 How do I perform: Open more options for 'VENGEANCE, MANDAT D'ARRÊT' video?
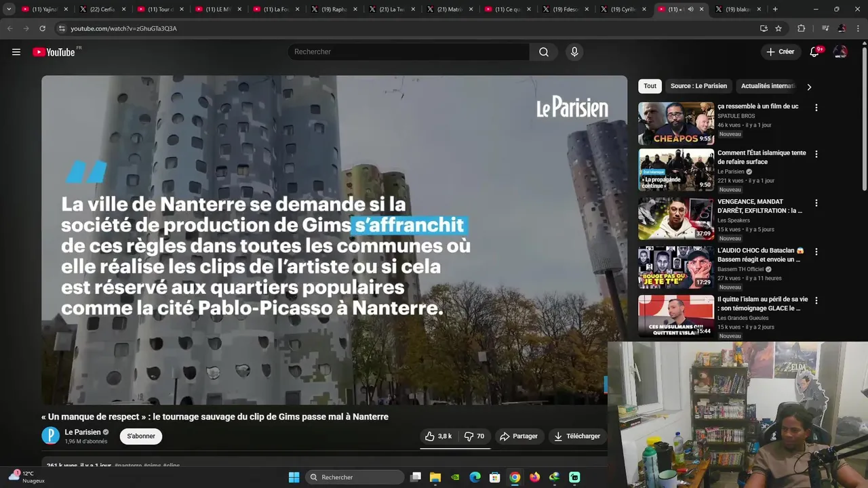816,203
